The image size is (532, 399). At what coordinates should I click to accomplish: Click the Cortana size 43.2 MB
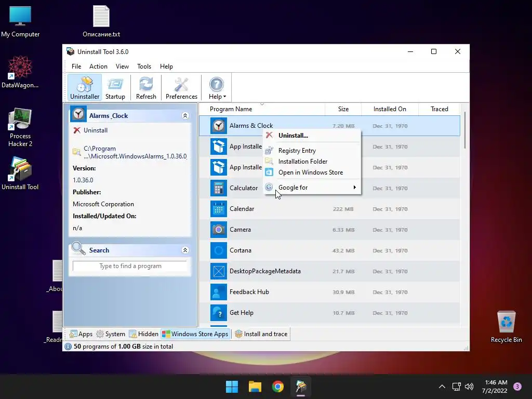pyautogui.click(x=343, y=251)
